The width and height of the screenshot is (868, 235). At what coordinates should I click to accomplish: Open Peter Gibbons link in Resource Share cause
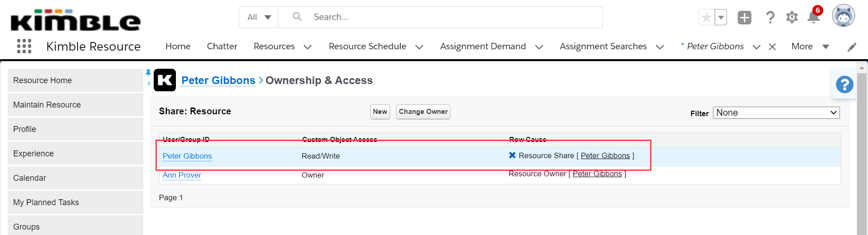coord(605,155)
